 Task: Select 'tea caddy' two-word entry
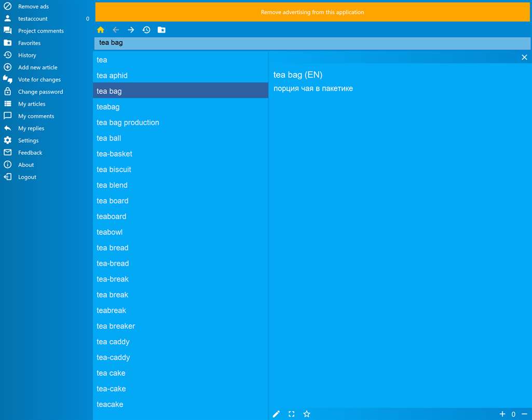pyautogui.click(x=181, y=342)
